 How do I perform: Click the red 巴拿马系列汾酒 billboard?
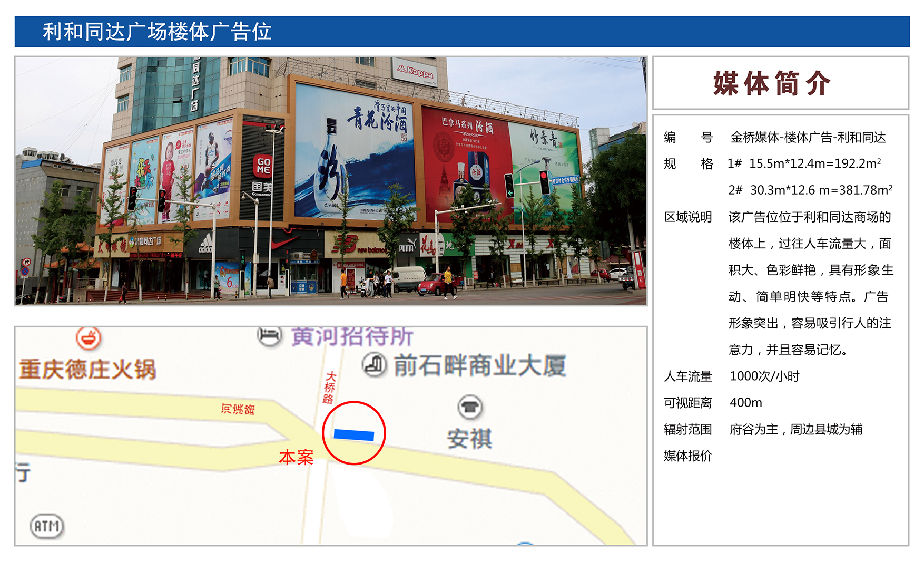pyautogui.click(x=466, y=165)
